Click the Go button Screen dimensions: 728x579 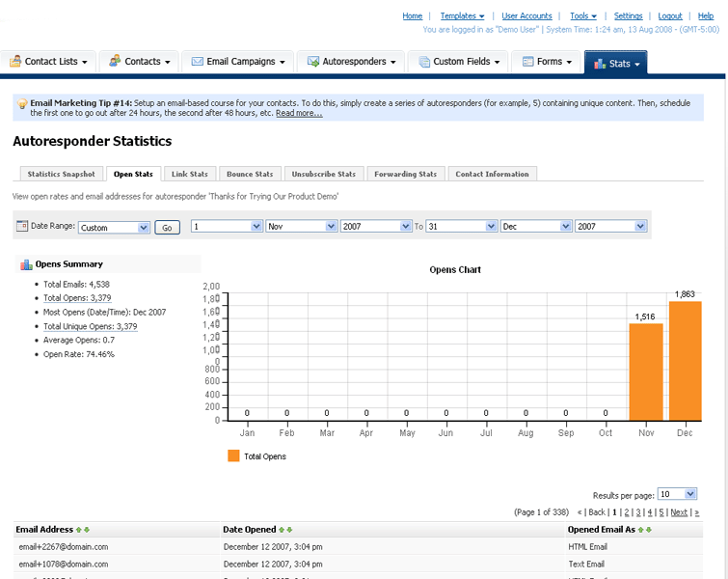click(x=167, y=227)
